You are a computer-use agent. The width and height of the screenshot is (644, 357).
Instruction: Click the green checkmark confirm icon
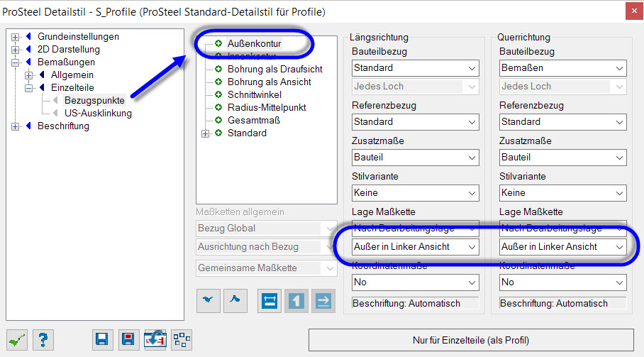[17, 340]
